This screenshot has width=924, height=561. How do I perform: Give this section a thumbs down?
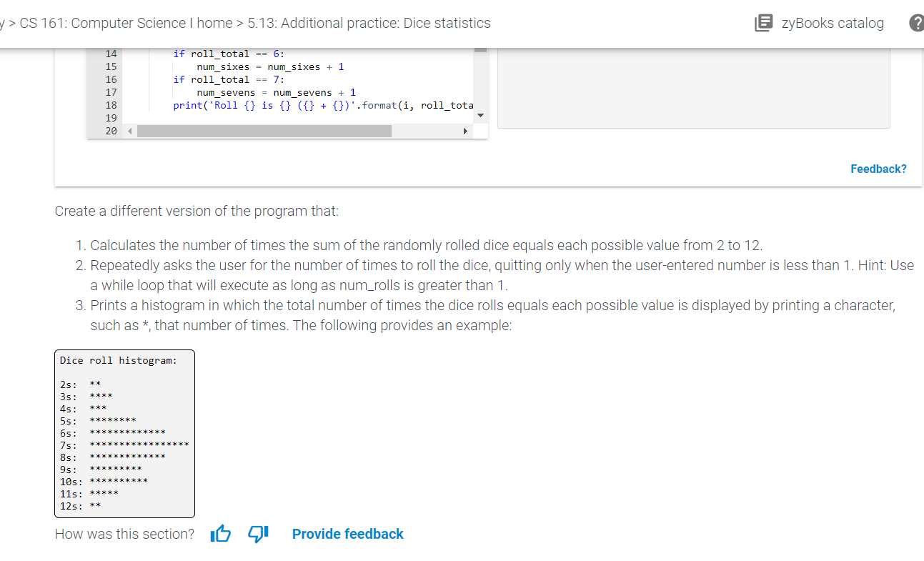pyautogui.click(x=258, y=533)
